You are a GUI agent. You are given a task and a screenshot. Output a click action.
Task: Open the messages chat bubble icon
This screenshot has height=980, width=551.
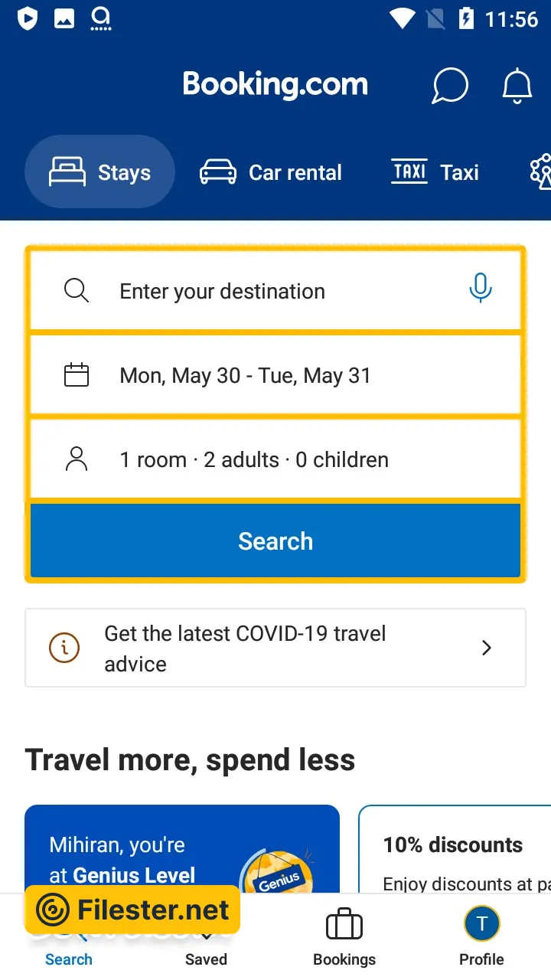pos(450,85)
